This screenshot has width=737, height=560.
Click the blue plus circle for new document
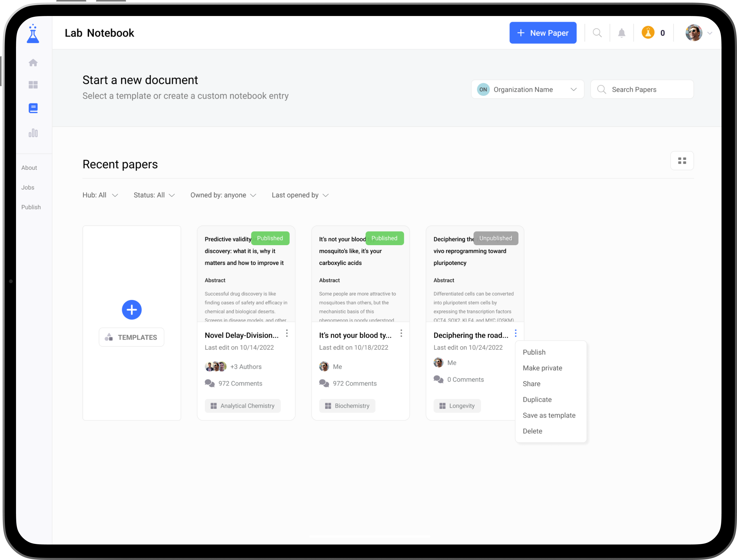tap(132, 310)
